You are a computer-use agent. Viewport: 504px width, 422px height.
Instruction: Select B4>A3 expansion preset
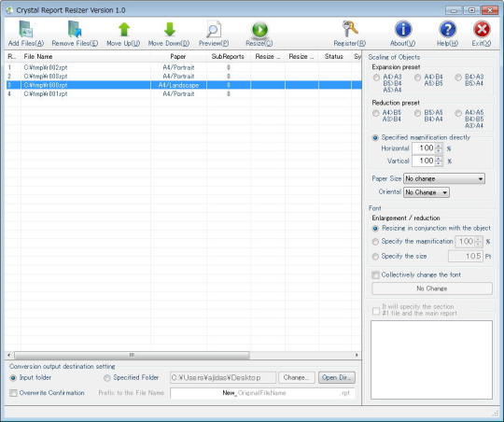click(x=458, y=77)
